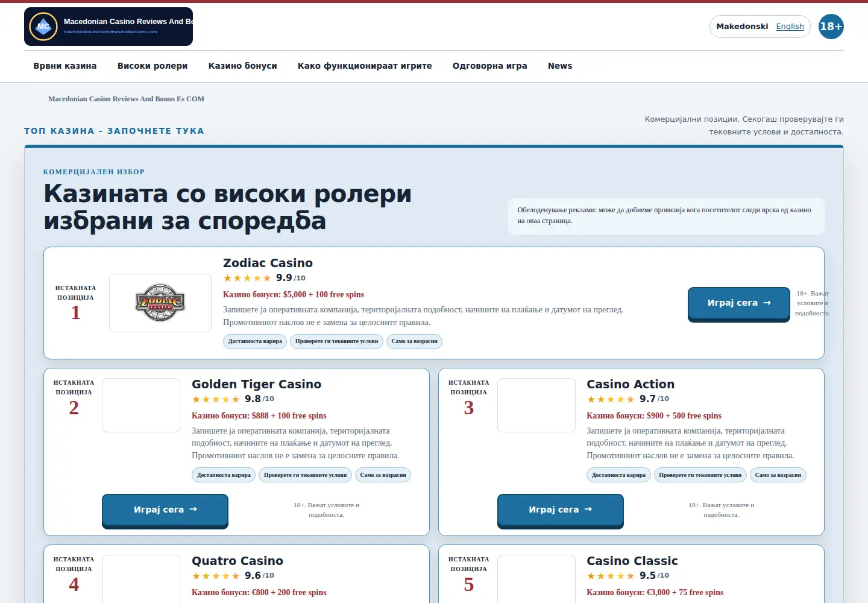The height and width of the screenshot is (603, 868).
Task: Open the News menu item
Action: tap(560, 66)
